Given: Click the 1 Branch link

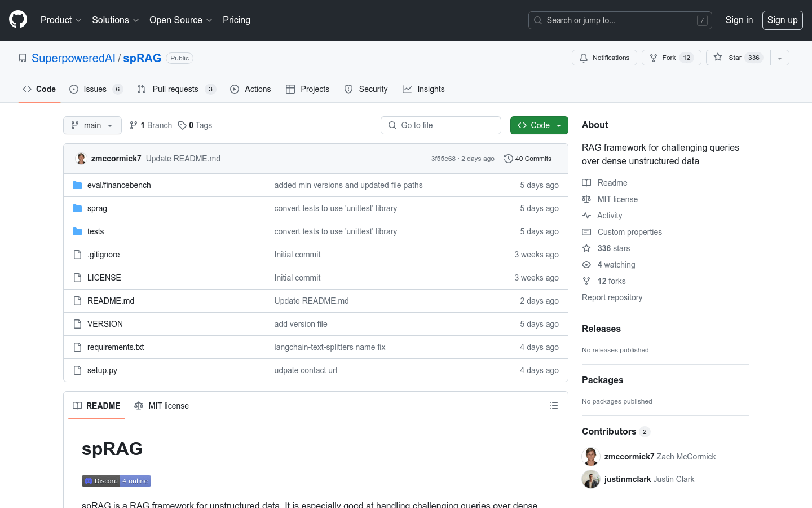Looking at the screenshot, I should click(x=151, y=125).
